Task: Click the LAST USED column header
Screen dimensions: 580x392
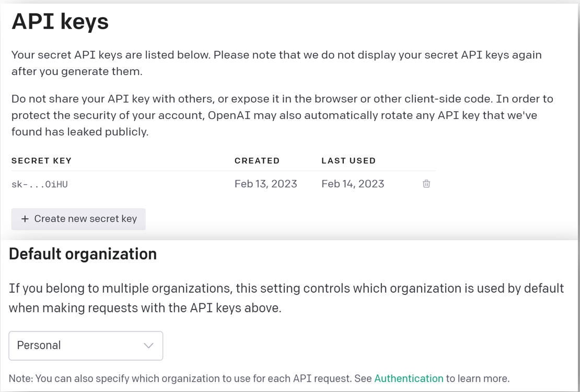Action: (x=349, y=161)
